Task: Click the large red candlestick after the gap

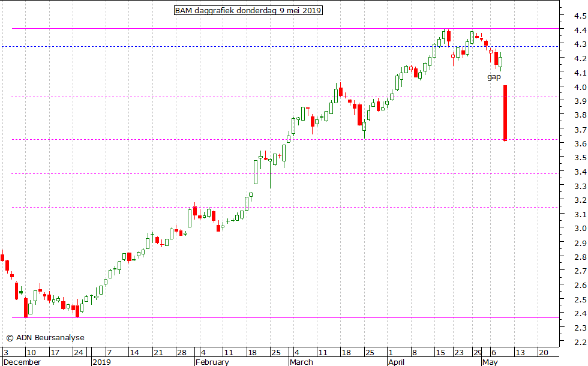Action: (505, 113)
